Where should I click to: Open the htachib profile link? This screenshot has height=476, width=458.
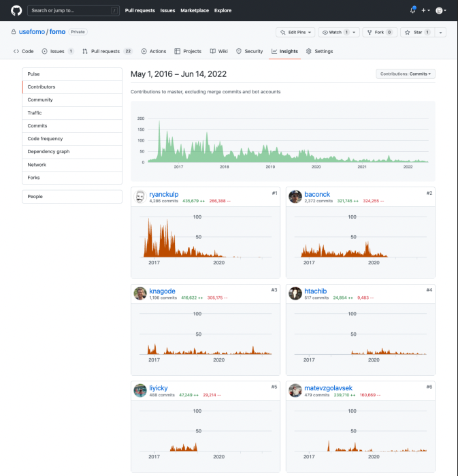point(316,291)
